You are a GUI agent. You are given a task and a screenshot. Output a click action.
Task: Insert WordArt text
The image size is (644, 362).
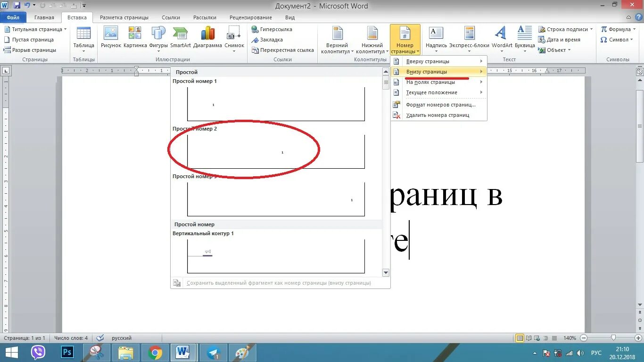coord(502,40)
